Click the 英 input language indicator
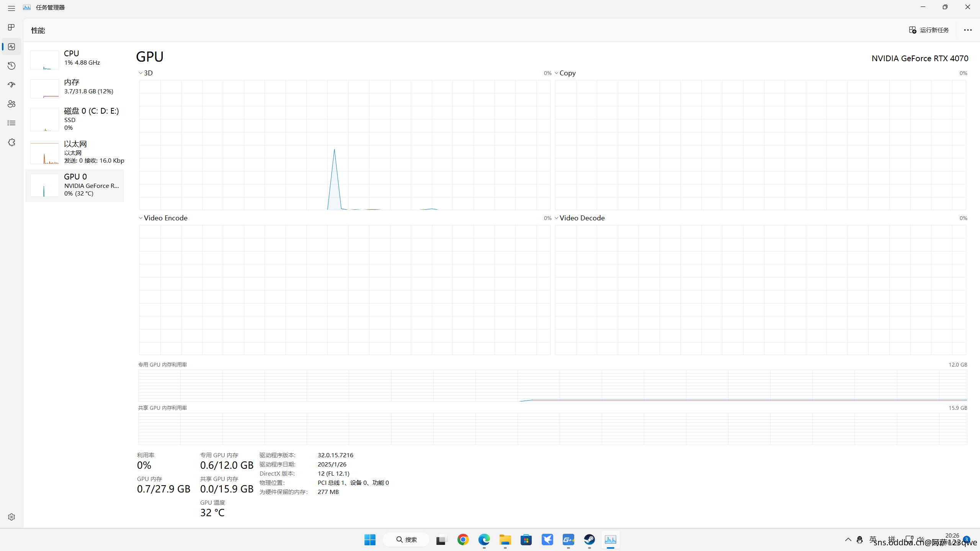Image resolution: width=980 pixels, height=551 pixels. 873,539
